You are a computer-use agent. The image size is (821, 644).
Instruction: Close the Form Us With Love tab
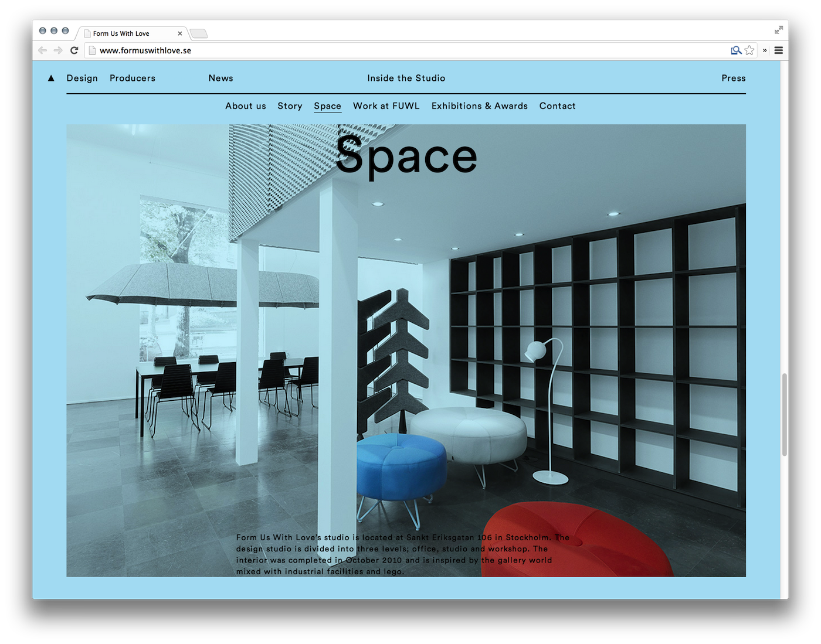tap(180, 33)
